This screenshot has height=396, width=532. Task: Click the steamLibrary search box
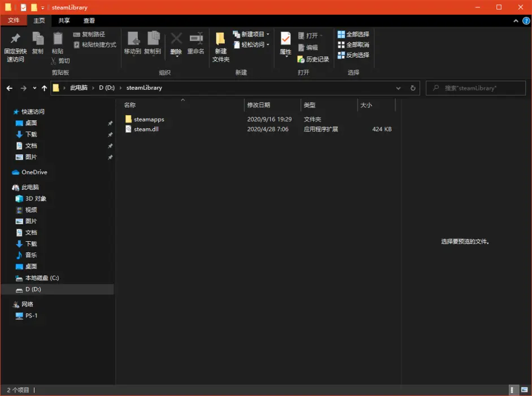click(x=476, y=88)
